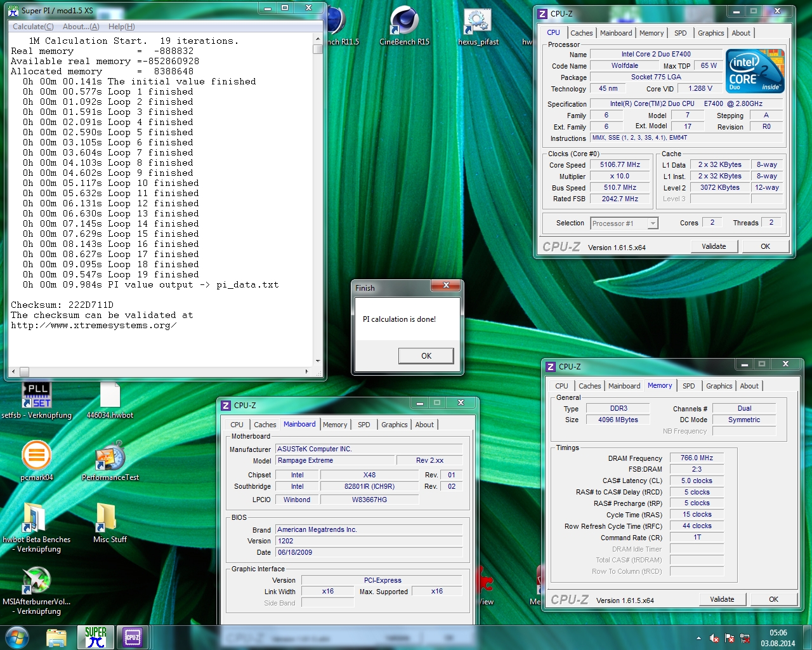
Task: Open the About menu in Super PI
Action: coord(81,27)
